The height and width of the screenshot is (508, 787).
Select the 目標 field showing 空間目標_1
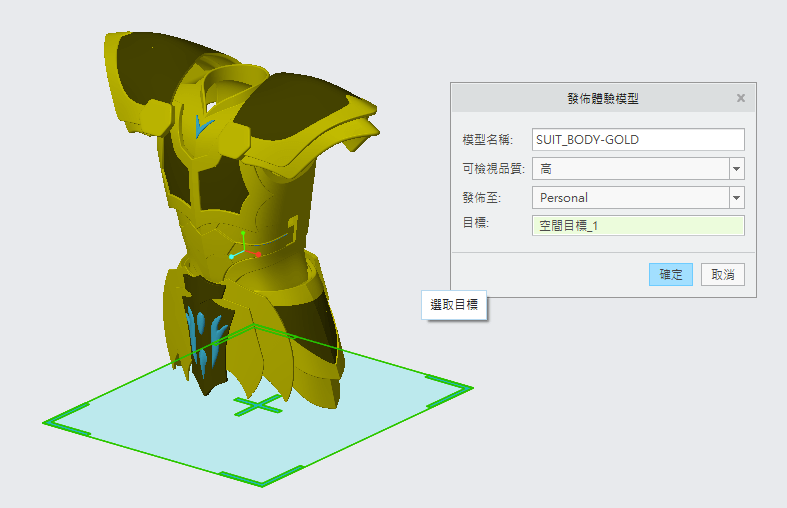[x=638, y=225]
